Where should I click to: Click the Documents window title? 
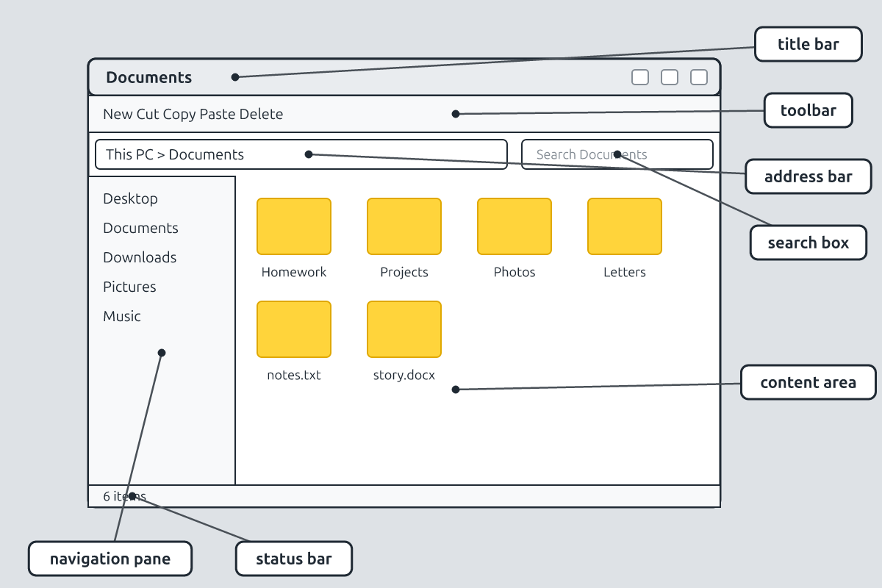point(148,77)
